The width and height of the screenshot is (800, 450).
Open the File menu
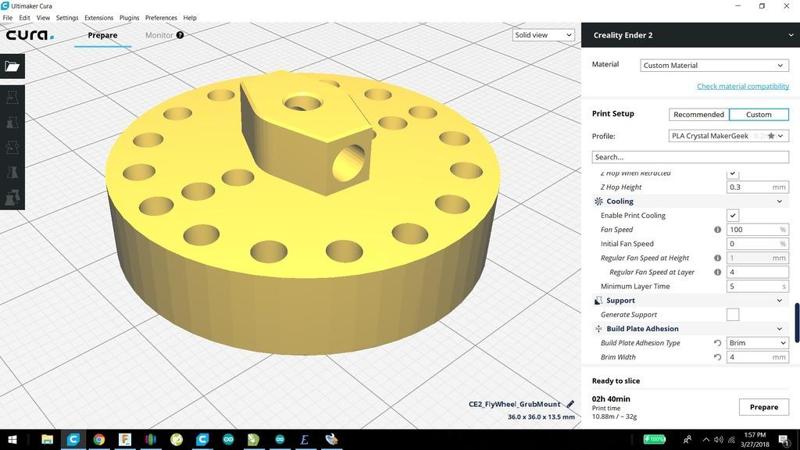[x=7, y=18]
